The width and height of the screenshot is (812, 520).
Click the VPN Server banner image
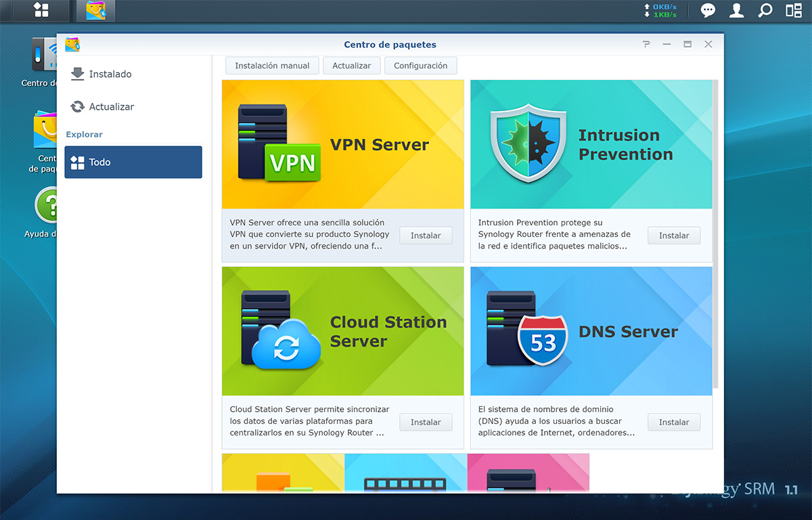[343, 144]
